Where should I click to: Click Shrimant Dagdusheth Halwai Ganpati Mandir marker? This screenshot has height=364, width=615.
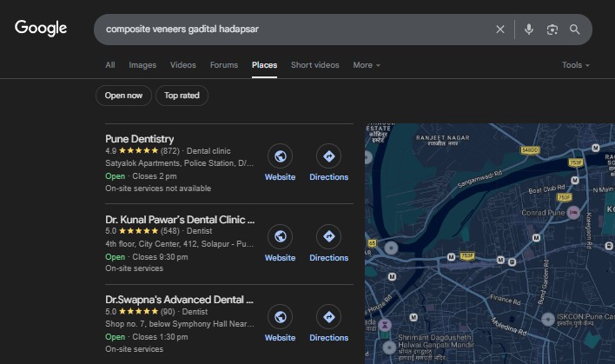[x=389, y=347]
